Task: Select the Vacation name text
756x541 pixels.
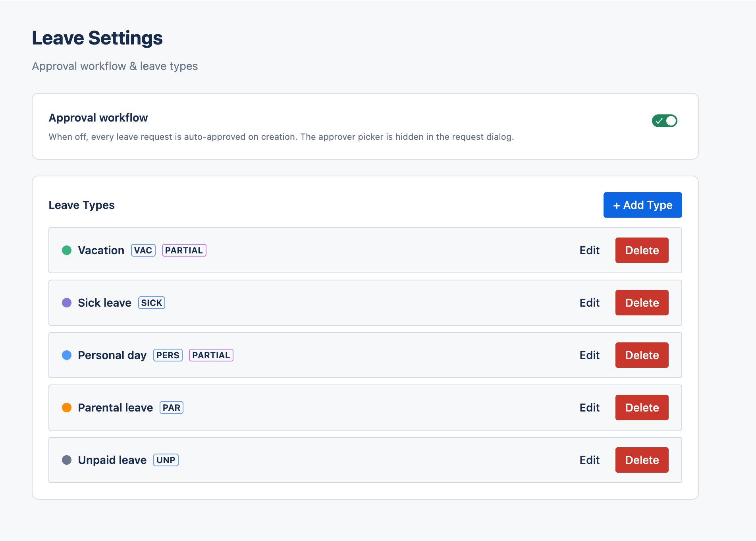Action: tap(101, 250)
